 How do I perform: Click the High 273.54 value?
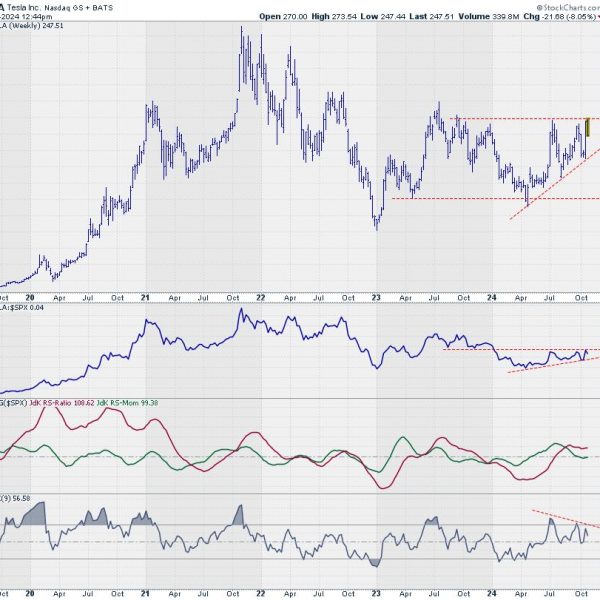[x=334, y=16]
